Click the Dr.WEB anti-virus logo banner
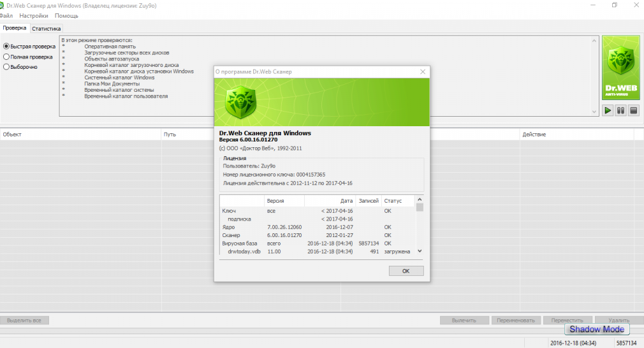Screen dimensions: 644x348 pyautogui.click(x=620, y=68)
